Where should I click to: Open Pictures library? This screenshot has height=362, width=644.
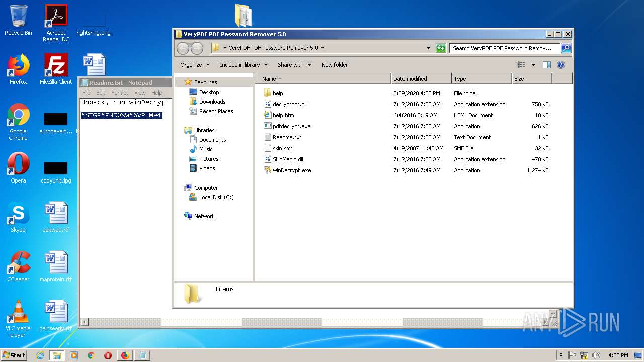click(x=204, y=159)
